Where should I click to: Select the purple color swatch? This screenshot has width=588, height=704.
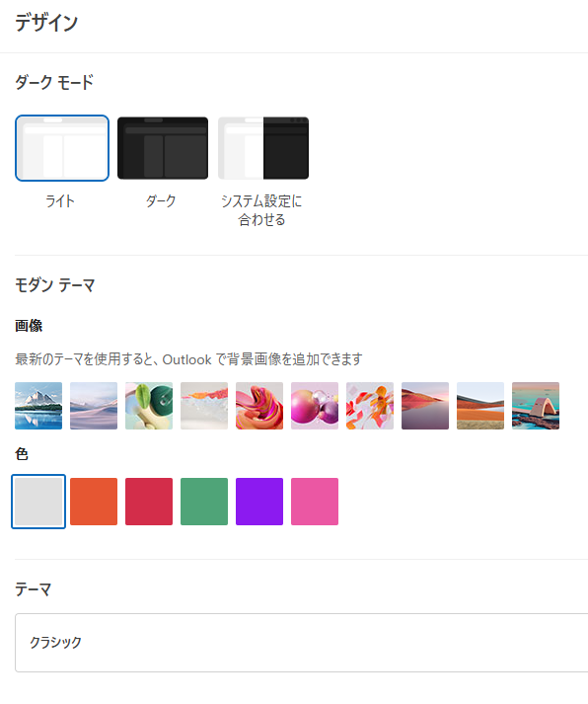(259, 502)
